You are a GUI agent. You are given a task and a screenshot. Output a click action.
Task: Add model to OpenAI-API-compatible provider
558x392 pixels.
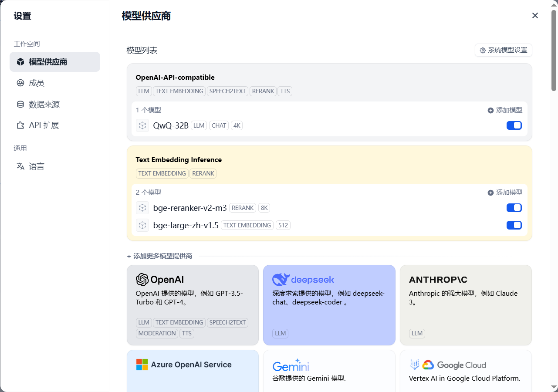[505, 110]
